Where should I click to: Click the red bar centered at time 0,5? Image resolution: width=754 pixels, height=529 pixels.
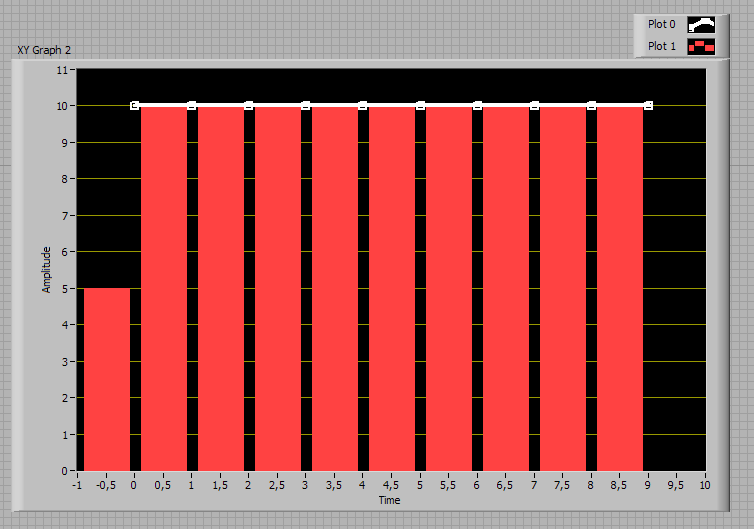tap(164, 289)
